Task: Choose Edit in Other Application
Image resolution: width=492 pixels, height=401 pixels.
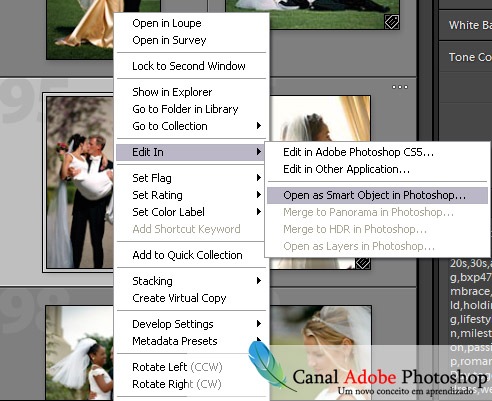Action: 377,169
